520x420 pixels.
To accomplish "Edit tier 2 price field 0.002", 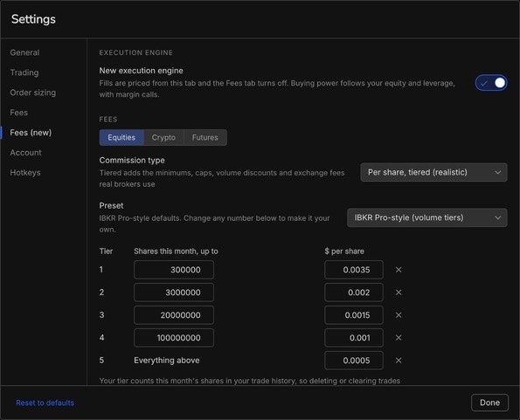I will click(354, 293).
